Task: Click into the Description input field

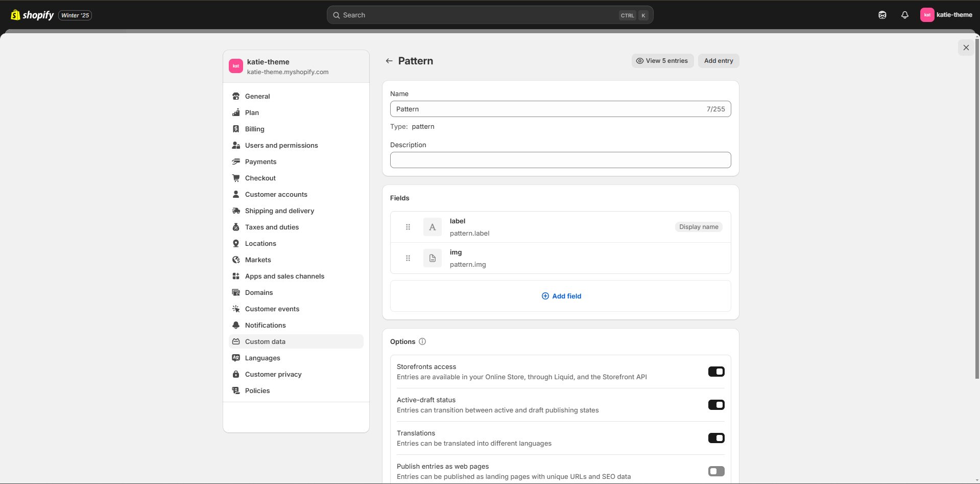Action: point(560,160)
